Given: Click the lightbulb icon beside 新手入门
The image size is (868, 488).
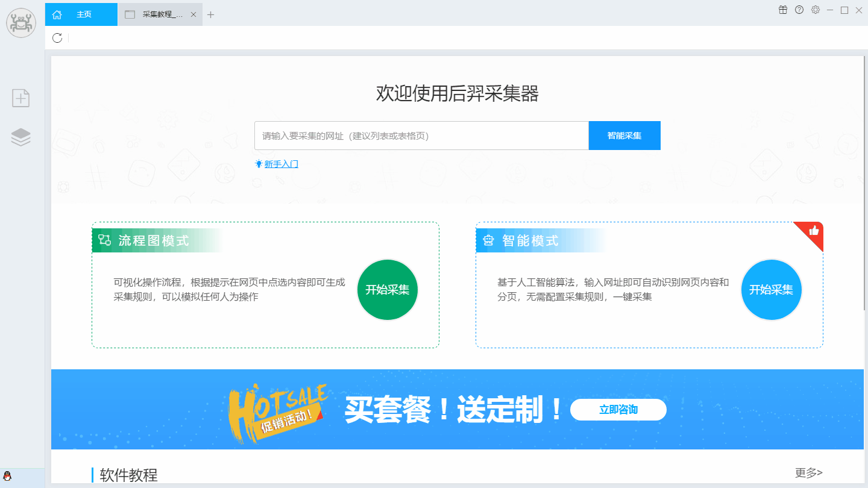Looking at the screenshot, I should pos(259,164).
